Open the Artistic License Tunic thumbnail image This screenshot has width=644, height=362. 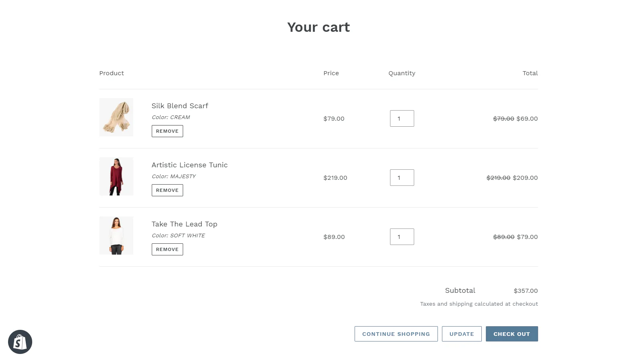[116, 176]
